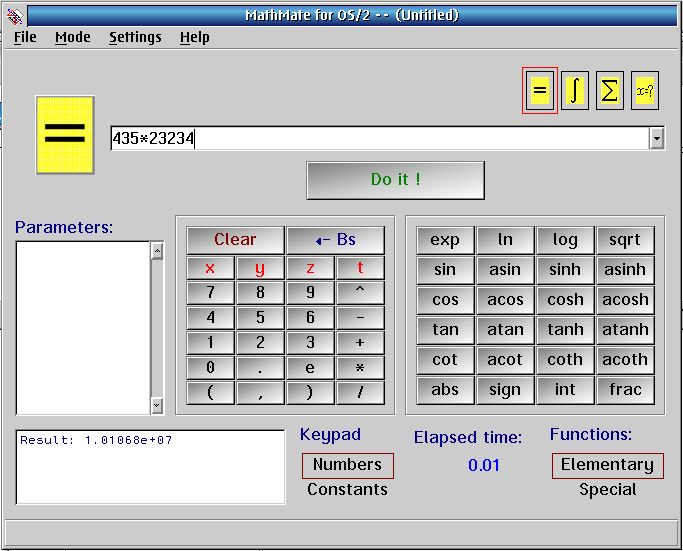The image size is (683, 551).
Task: Select the equals evaluate mode icon
Action: 540,91
